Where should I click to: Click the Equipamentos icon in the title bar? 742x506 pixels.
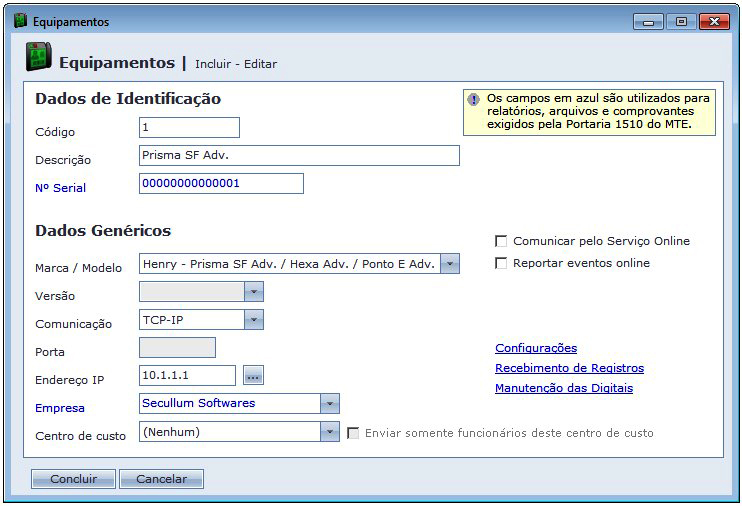coord(20,21)
